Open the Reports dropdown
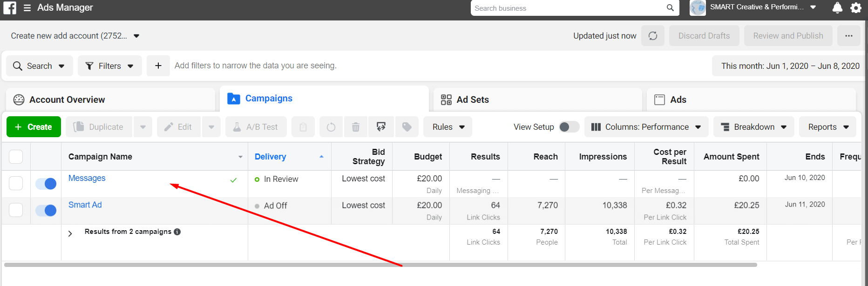Image resolution: width=868 pixels, height=286 pixels. point(827,127)
